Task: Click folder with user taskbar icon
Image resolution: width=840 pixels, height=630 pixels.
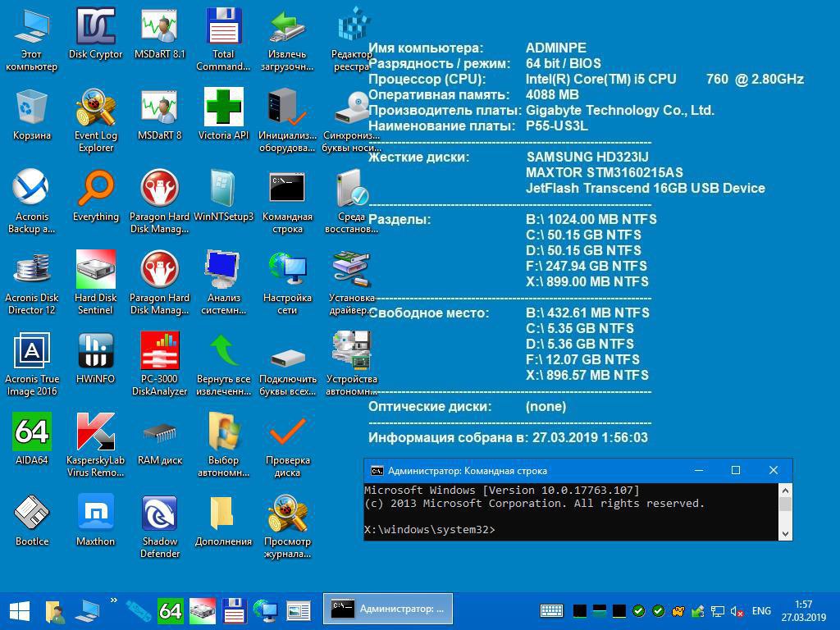Action: pyautogui.click(x=55, y=610)
